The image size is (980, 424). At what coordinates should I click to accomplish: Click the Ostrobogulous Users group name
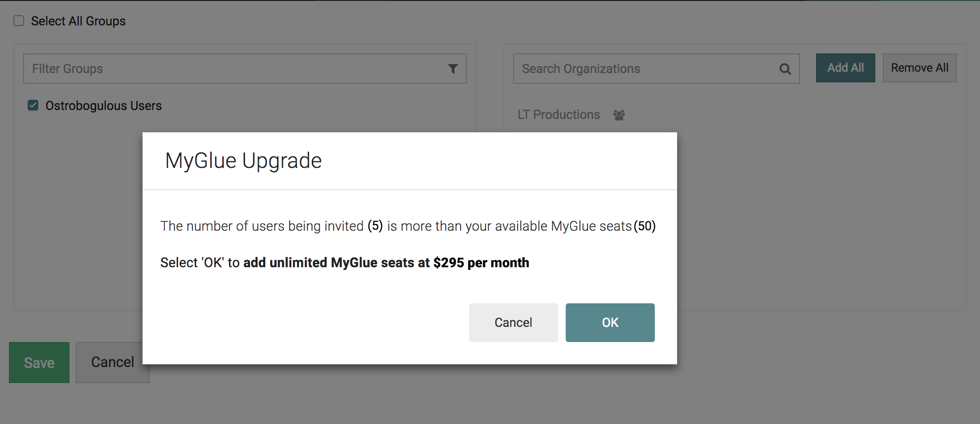coord(103,105)
